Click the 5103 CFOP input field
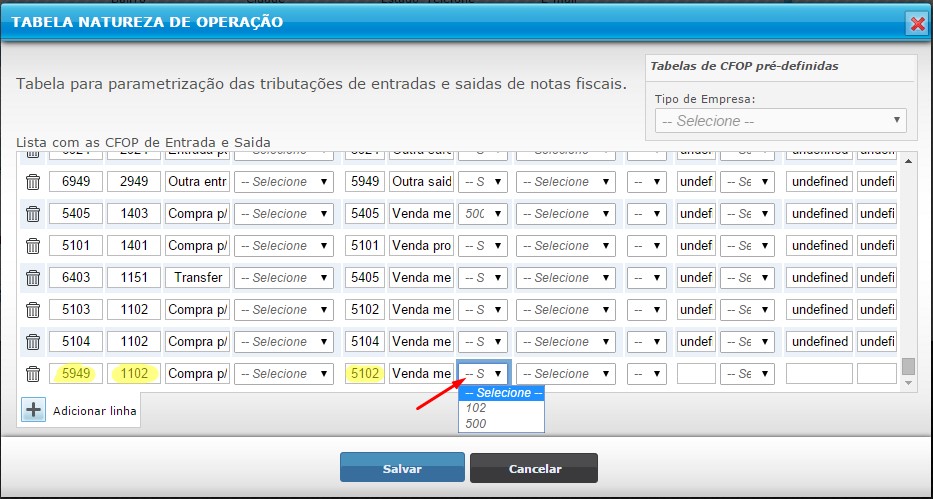The height and width of the screenshot is (499, 933). pyautogui.click(x=76, y=310)
